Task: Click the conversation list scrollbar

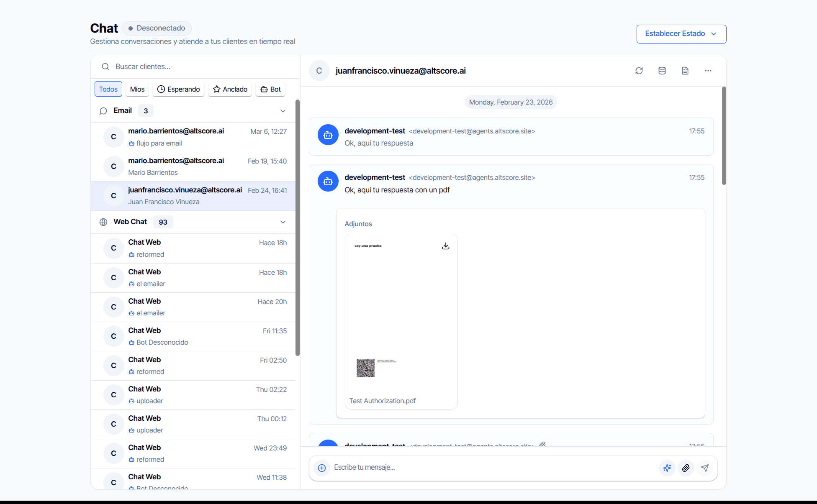Action: 298,228
